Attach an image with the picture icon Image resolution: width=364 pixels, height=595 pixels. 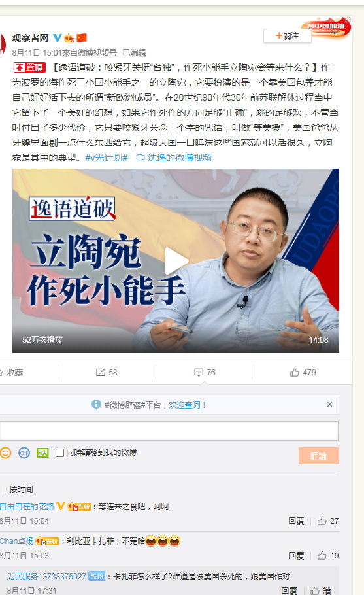coord(42,452)
